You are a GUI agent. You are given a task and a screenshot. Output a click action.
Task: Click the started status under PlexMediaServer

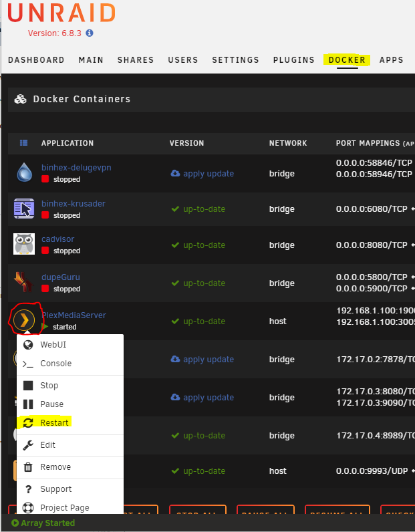tap(64, 327)
